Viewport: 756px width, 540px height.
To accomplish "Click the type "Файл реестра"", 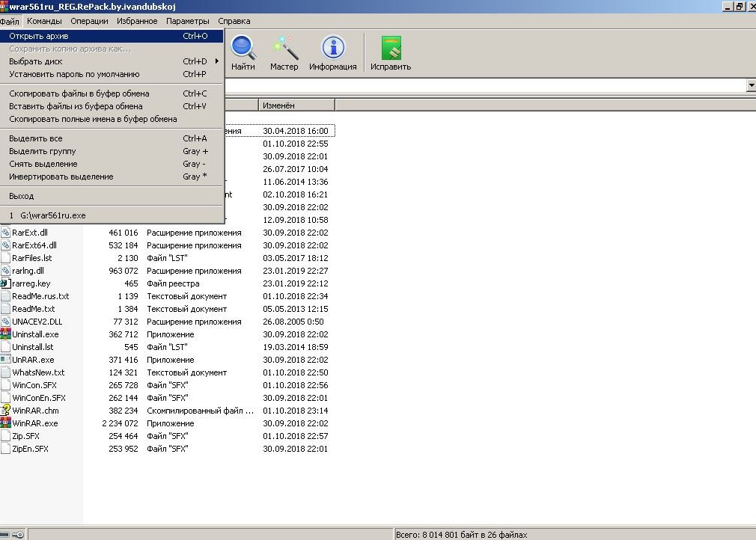I will [x=173, y=283].
